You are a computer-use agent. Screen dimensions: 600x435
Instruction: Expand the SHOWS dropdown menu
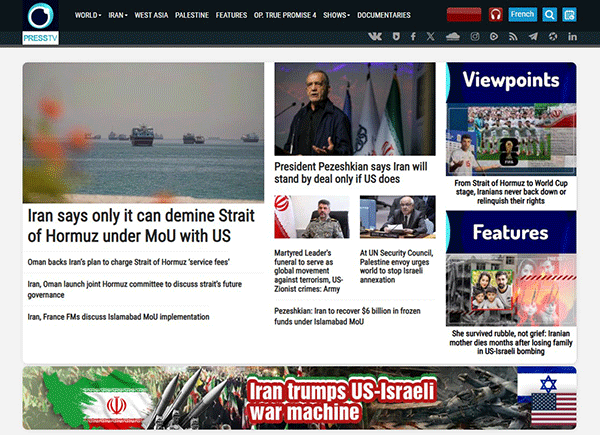point(336,15)
